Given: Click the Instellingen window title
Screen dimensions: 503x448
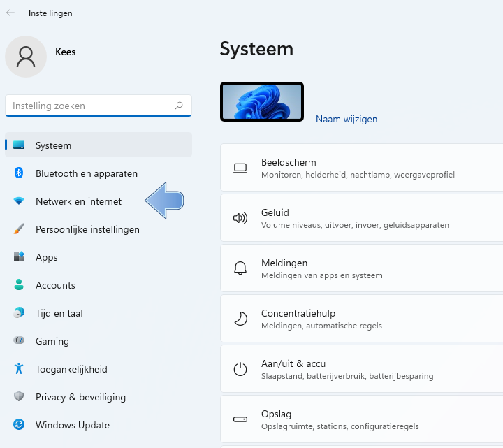Looking at the screenshot, I should (x=50, y=13).
